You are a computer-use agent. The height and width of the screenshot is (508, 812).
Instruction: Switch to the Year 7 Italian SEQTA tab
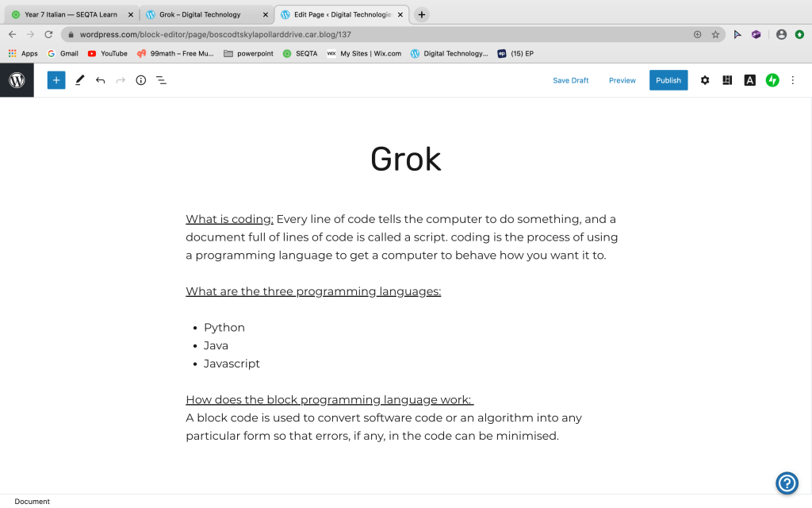71,14
